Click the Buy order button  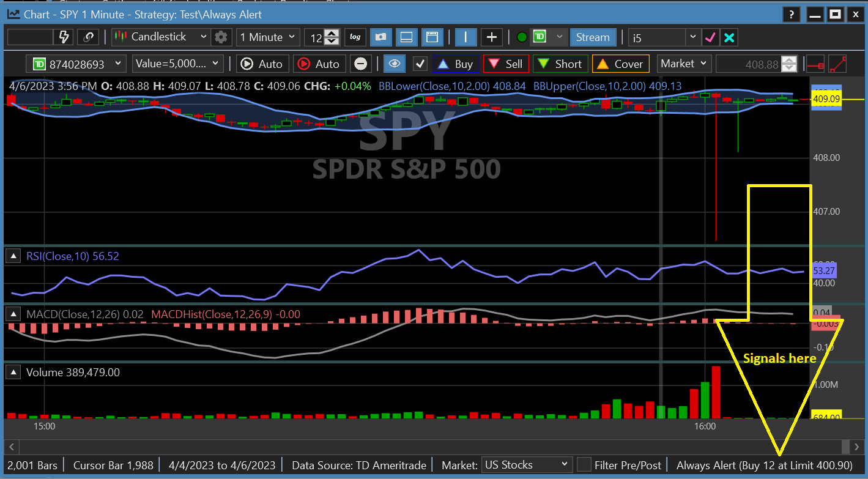[x=456, y=64]
